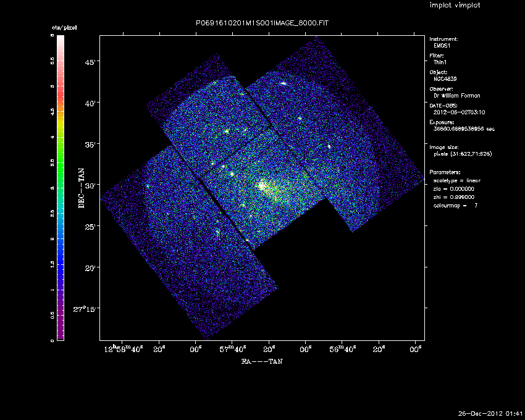The height and width of the screenshot is (420, 525).
Task: Click the 'zlo = 0.000000' parameter
Action: 454,189
